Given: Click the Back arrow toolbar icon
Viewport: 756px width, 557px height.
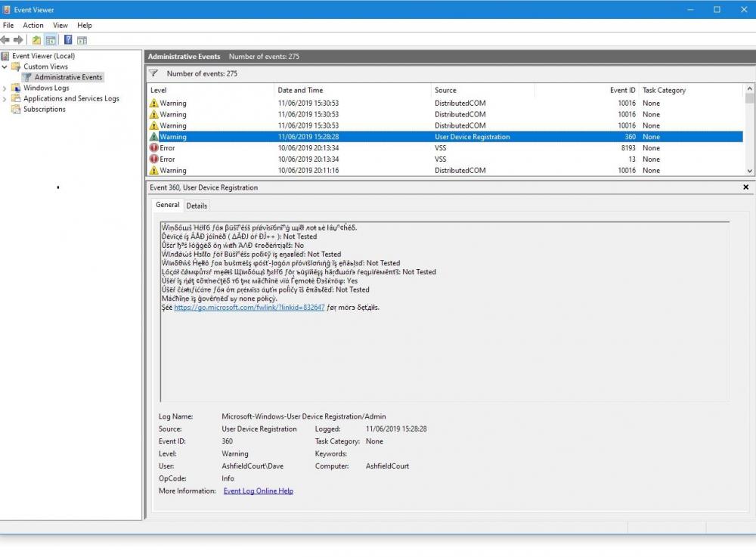Looking at the screenshot, I should pos(5,40).
